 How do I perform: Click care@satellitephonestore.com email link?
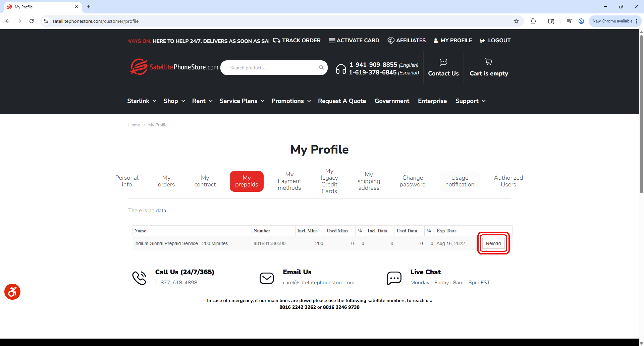coord(318,283)
